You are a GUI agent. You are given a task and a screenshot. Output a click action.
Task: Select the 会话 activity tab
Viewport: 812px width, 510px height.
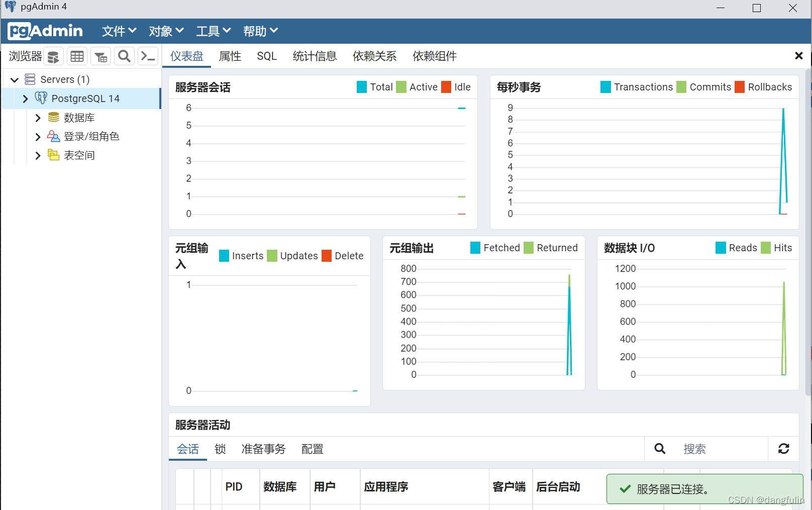tap(188, 449)
